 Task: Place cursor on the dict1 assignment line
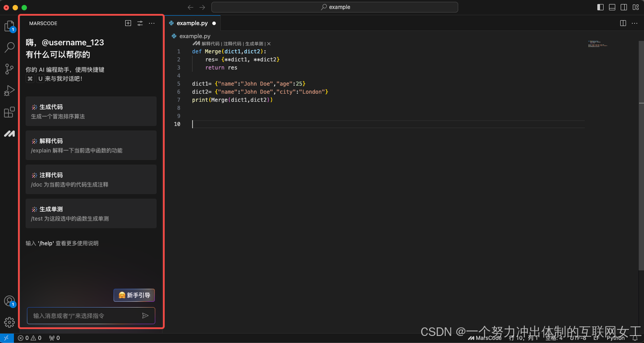249,83
